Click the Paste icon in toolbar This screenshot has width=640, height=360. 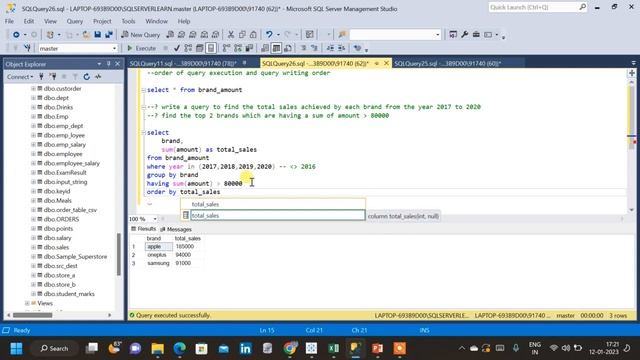click(253, 35)
